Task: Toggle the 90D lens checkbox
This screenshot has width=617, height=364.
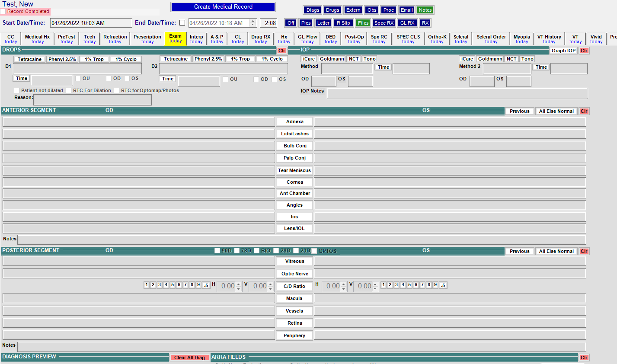Action: (x=217, y=251)
